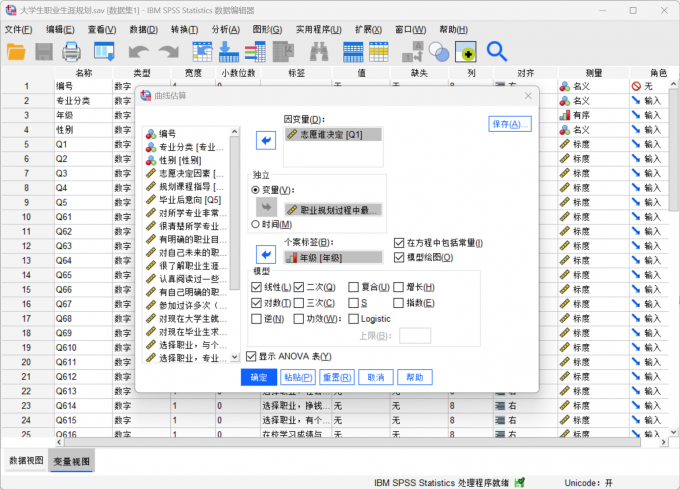680x490 pixels.
Task: Click the 粘贴(P) button
Action: (298, 377)
